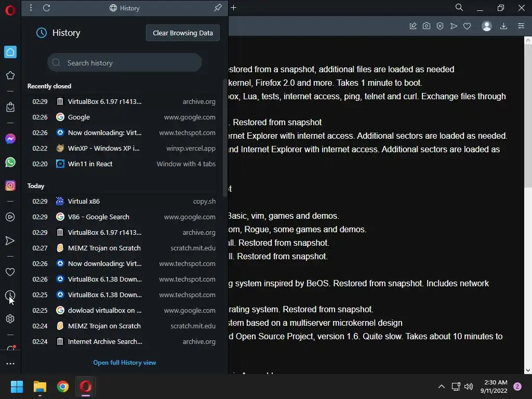Image resolution: width=532 pixels, height=399 pixels.
Task: Send page to My Flow from toolbar
Action: (x=454, y=26)
